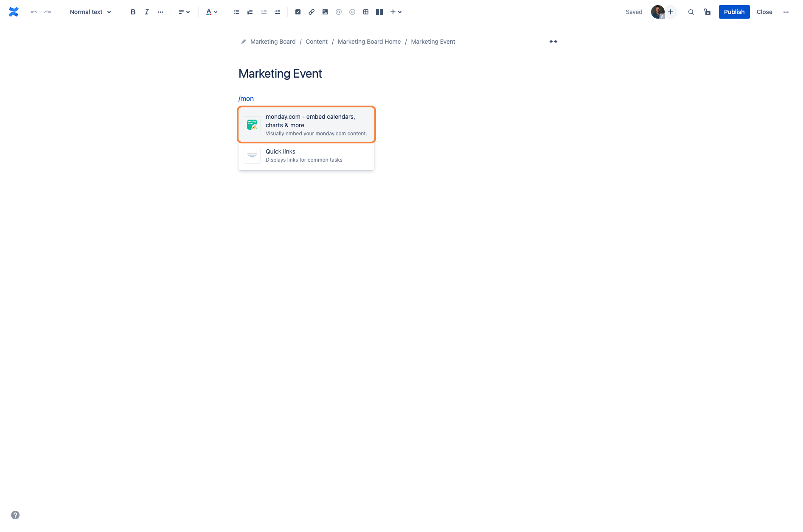Click the undo arrow icon

34,12
